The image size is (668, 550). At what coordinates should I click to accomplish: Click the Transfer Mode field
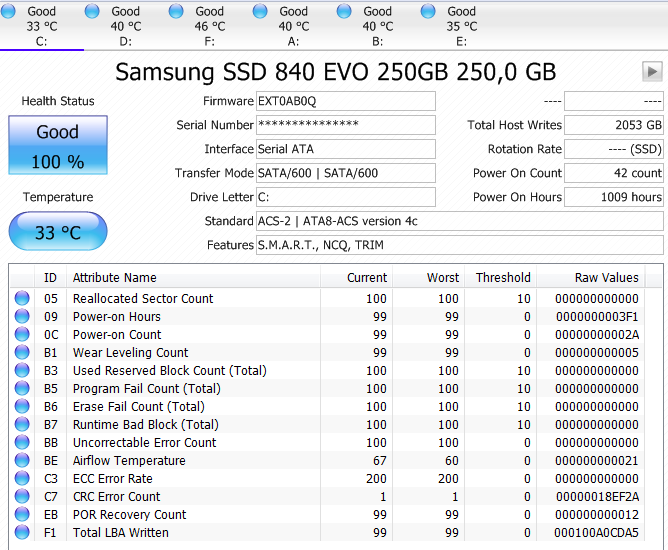(346, 173)
